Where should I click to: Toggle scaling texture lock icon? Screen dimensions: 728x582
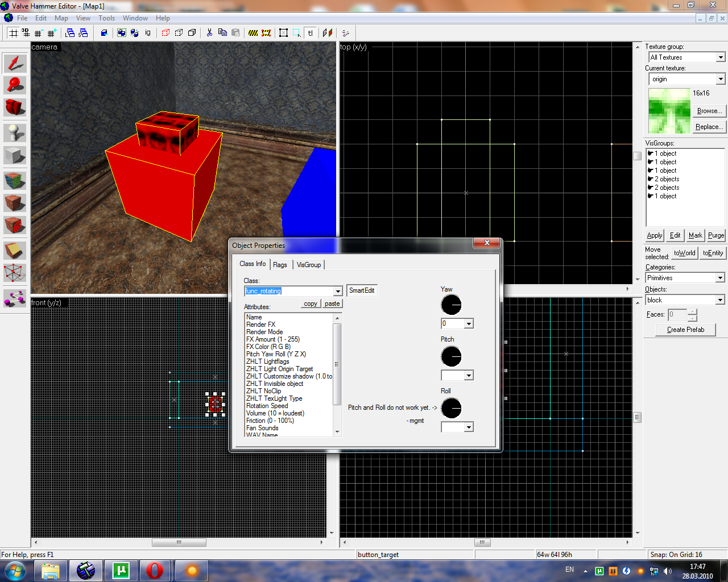coord(327,33)
